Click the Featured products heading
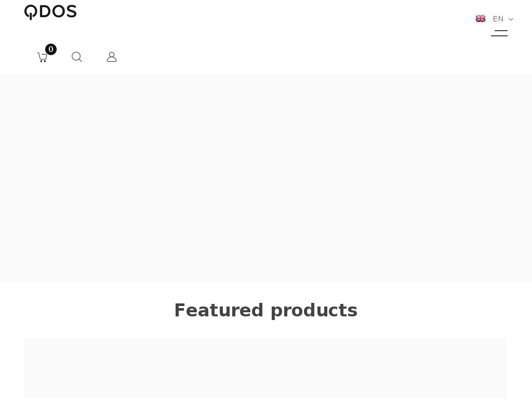Screen dimensions: 532x399 (x=265, y=310)
